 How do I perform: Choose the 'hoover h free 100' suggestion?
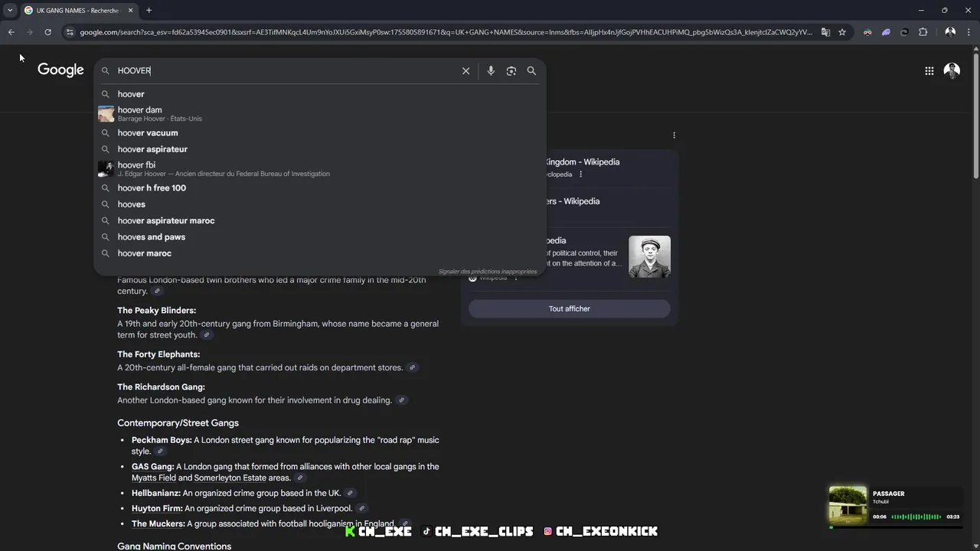point(320,187)
